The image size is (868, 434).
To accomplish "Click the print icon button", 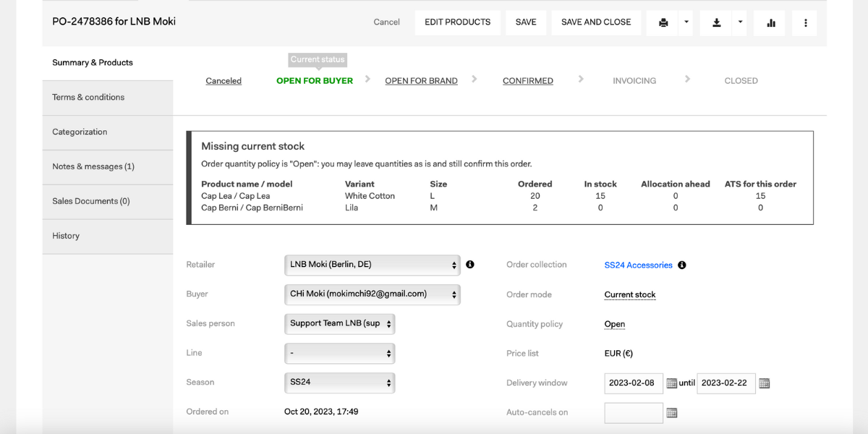I will [x=663, y=22].
